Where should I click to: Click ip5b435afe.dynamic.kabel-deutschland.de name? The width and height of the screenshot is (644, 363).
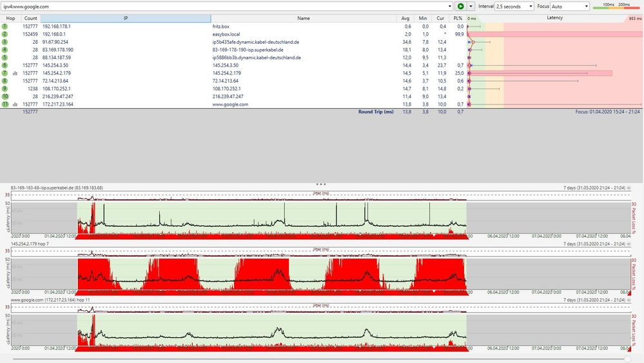click(255, 42)
